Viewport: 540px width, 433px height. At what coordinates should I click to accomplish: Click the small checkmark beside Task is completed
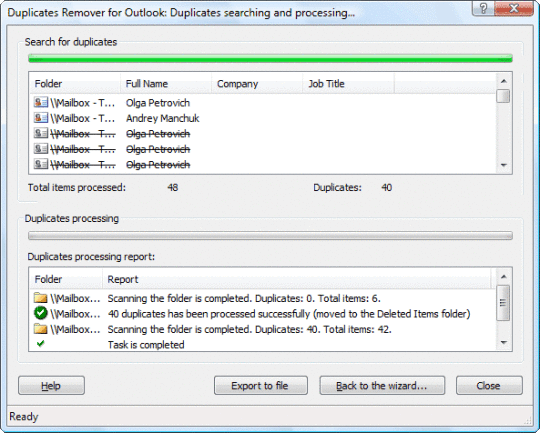tap(41, 343)
